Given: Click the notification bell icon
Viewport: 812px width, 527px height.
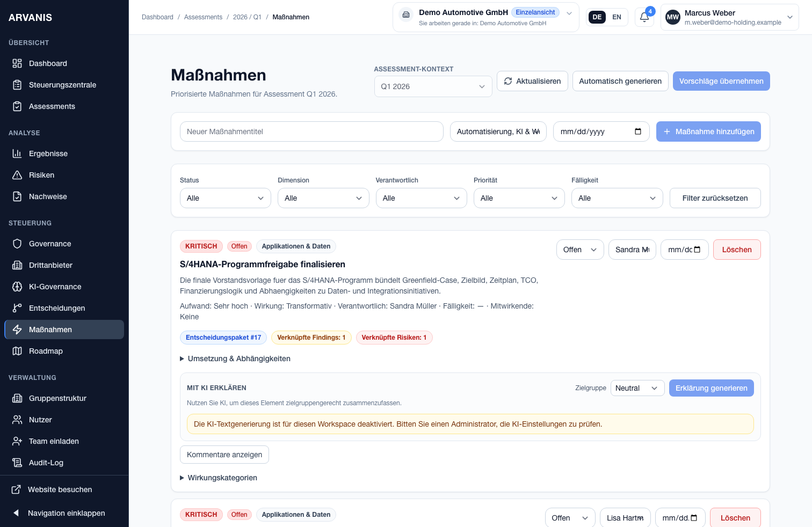Looking at the screenshot, I should click(644, 17).
